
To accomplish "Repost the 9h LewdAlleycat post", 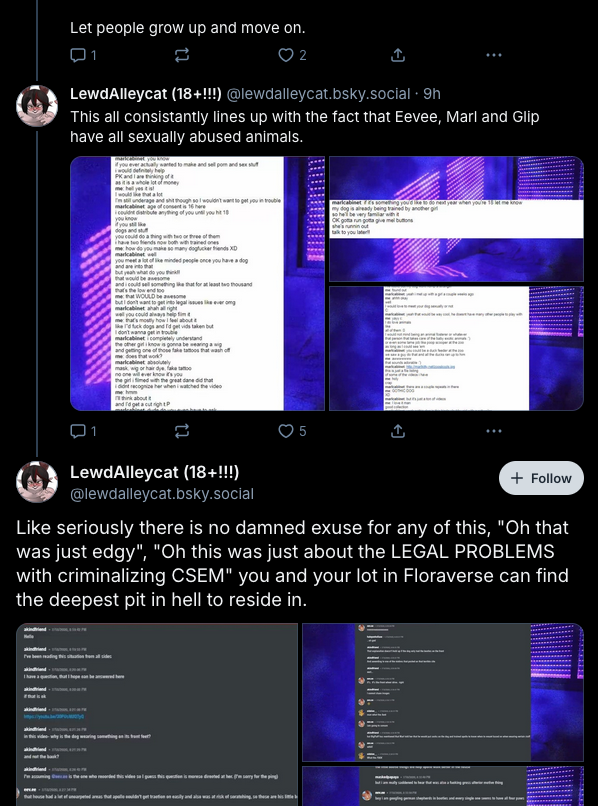I will 182,431.
